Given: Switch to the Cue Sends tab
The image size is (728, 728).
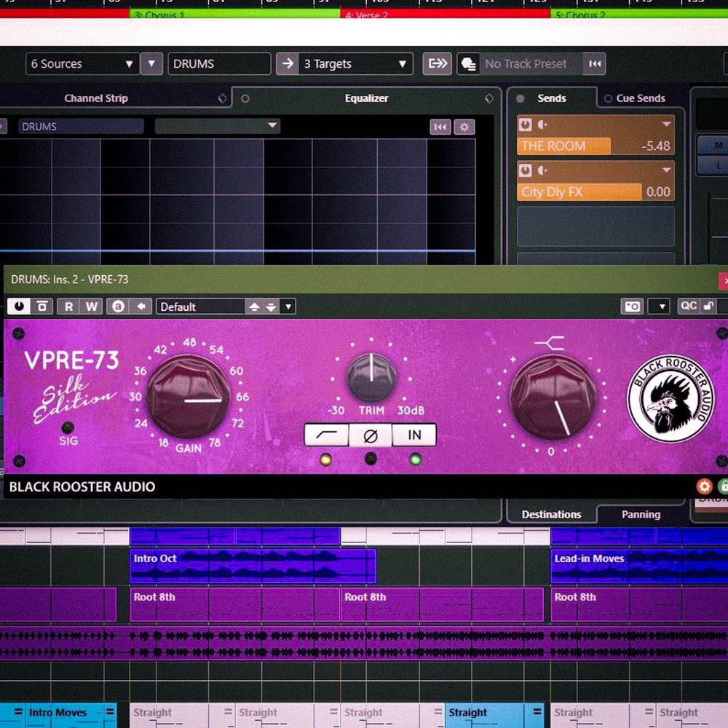Looking at the screenshot, I should click(x=640, y=98).
